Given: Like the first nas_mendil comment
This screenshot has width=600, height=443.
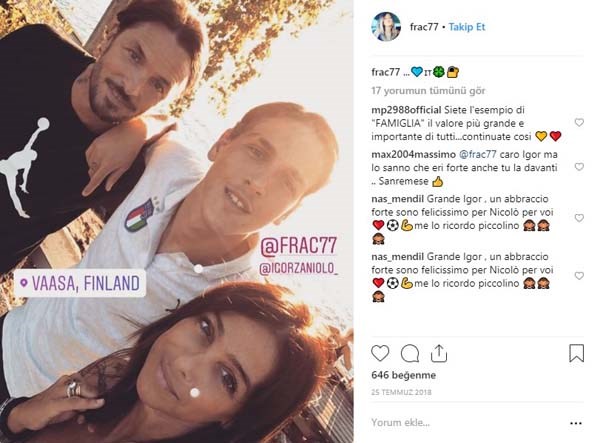Looking at the screenshot, I should point(579,218).
